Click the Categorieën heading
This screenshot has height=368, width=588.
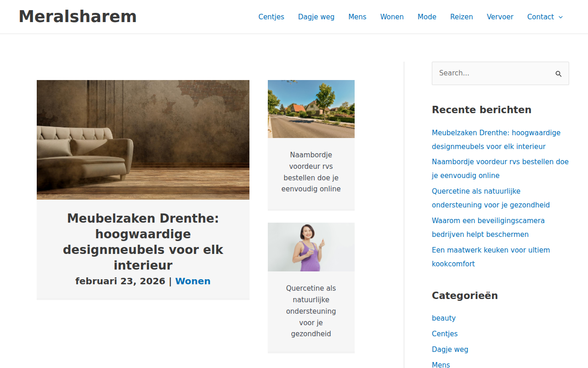[465, 295]
